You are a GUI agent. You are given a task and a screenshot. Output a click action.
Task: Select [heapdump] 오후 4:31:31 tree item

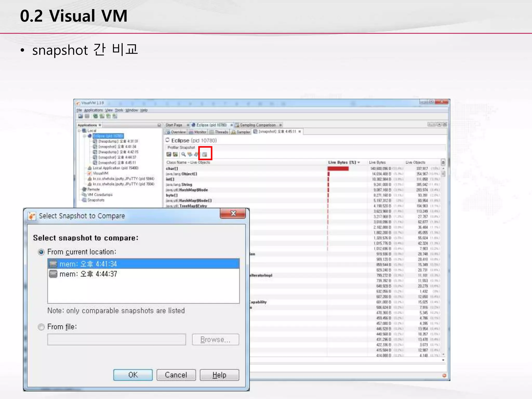(x=116, y=141)
